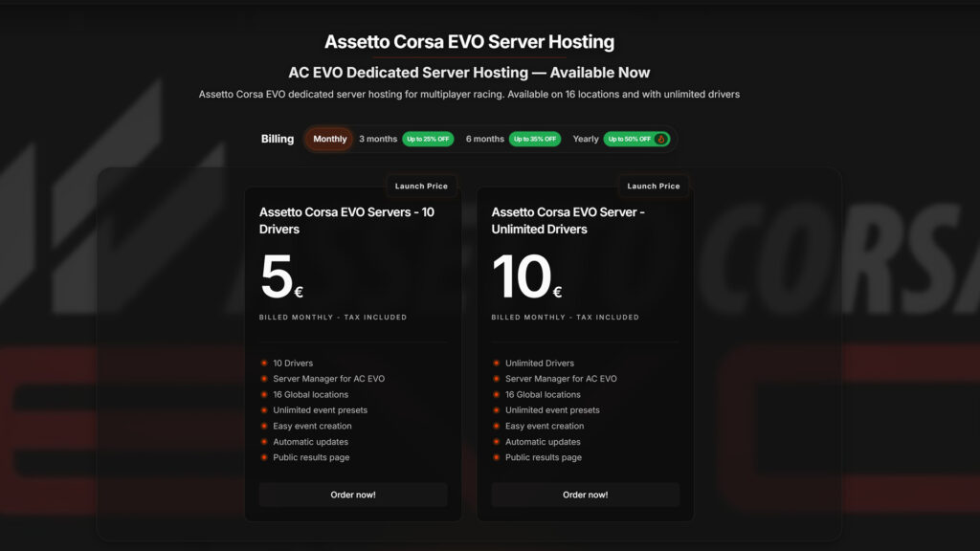The height and width of the screenshot is (551, 980).
Task: Click '16 Global locations' in 10 Drivers card
Action: tap(311, 394)
